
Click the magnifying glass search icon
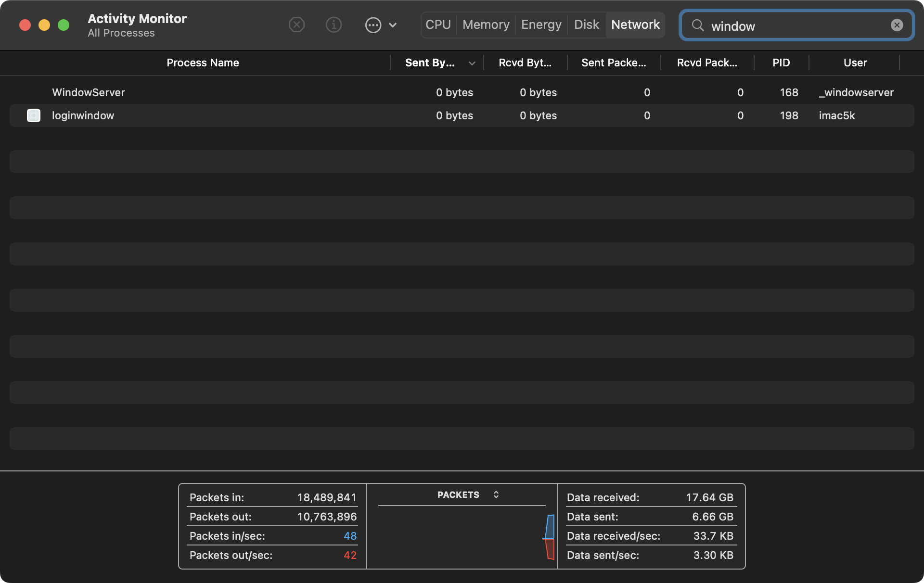pyautogui.click(x=697, y=25)
